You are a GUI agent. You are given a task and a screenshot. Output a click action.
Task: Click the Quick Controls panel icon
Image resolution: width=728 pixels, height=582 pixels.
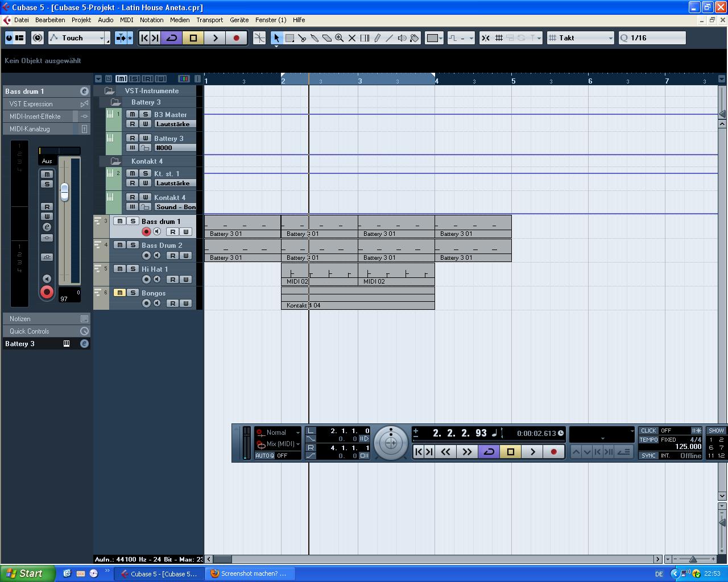84,331
